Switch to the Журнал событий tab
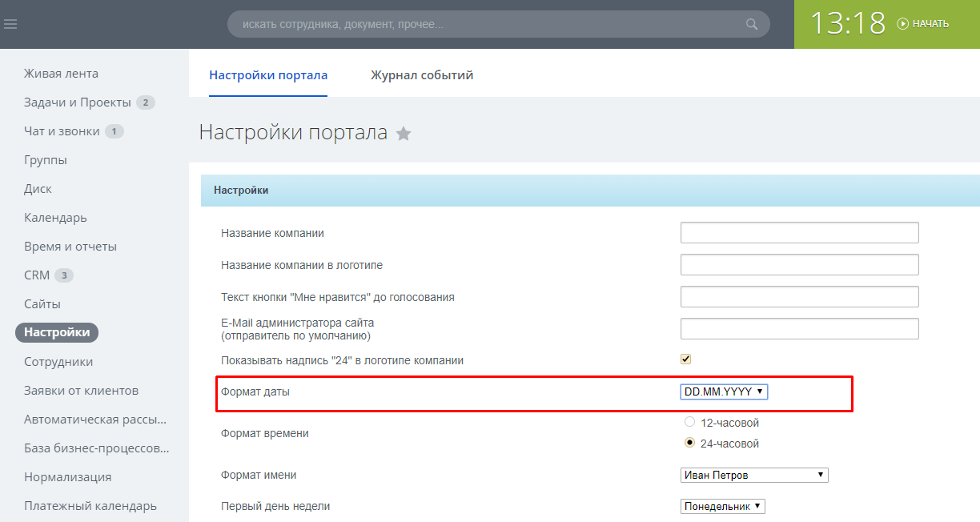Viewport: 980px width, 522px height. [x=422, y=75]
